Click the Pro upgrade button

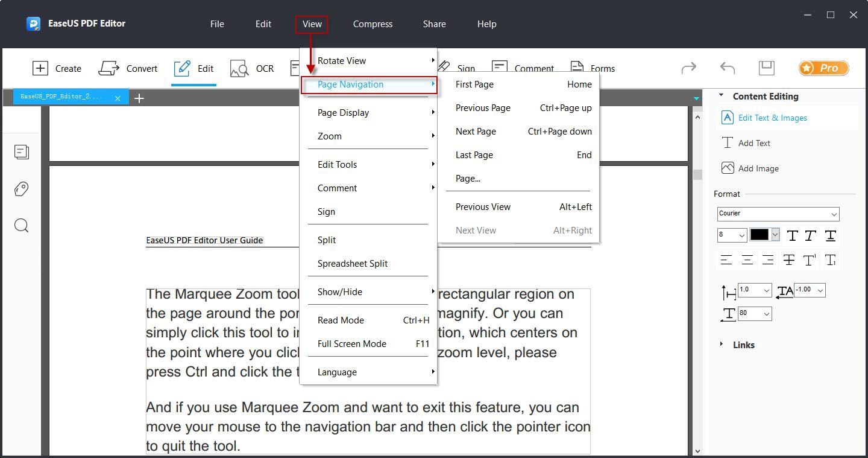point(823,68)
